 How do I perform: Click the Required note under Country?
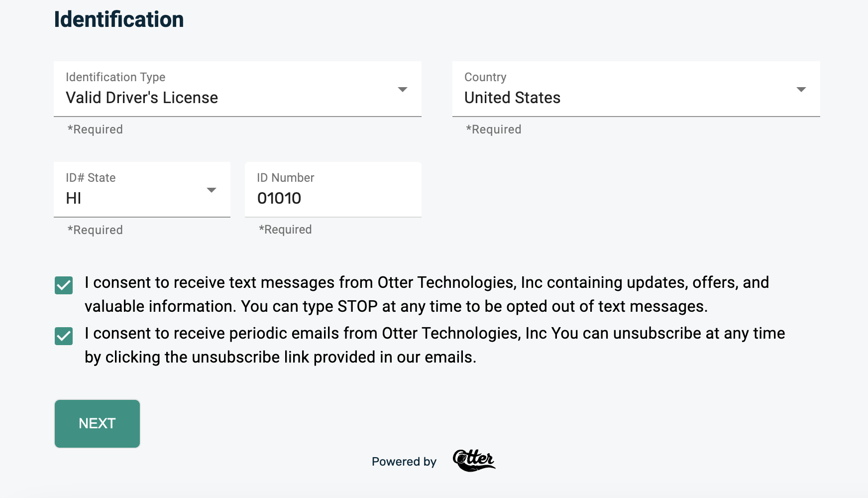click(493, 129)
